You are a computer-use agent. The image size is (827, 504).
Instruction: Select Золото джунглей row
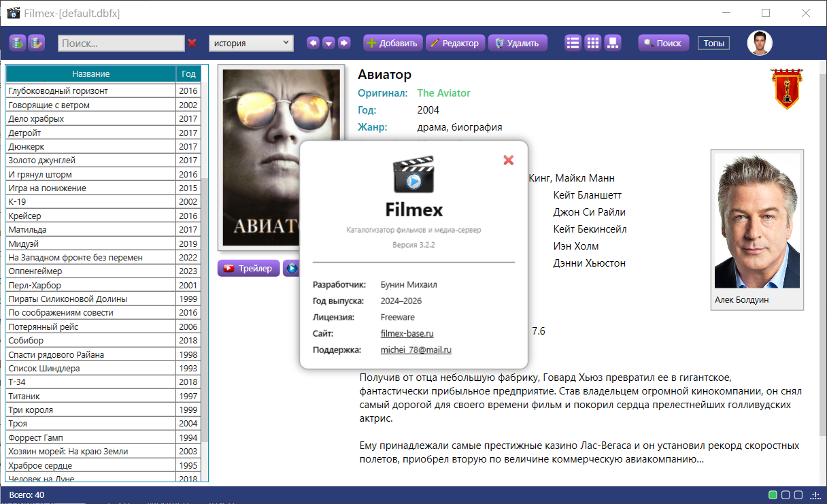point(103,161)
